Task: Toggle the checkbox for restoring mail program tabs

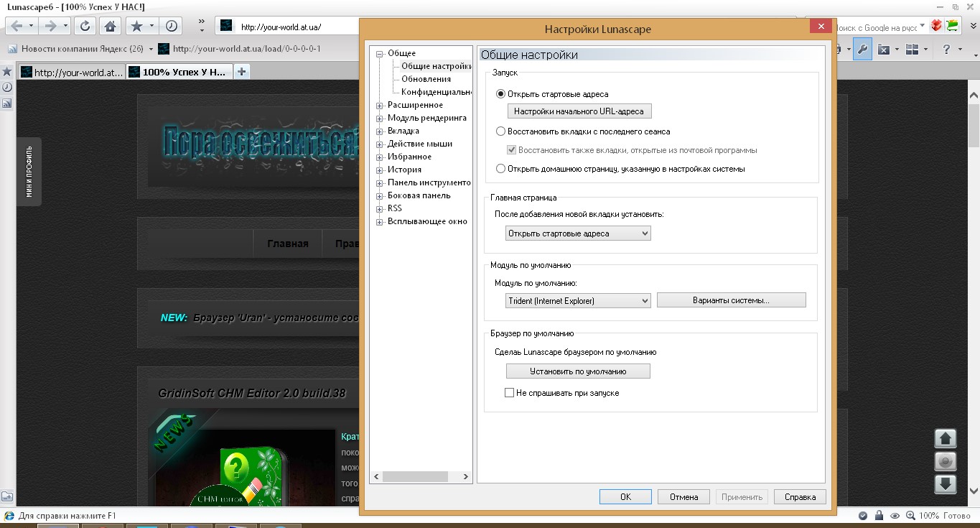Action: (512, 150)
